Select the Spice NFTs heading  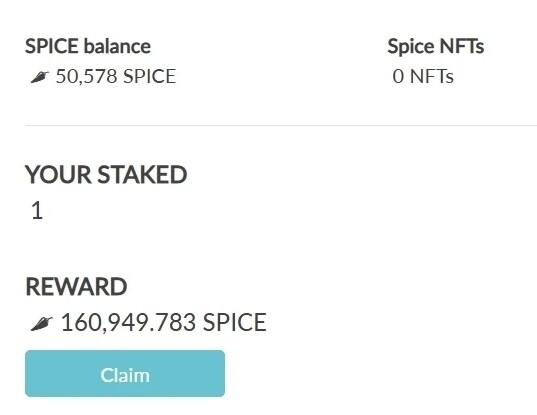tap(436, 46)
